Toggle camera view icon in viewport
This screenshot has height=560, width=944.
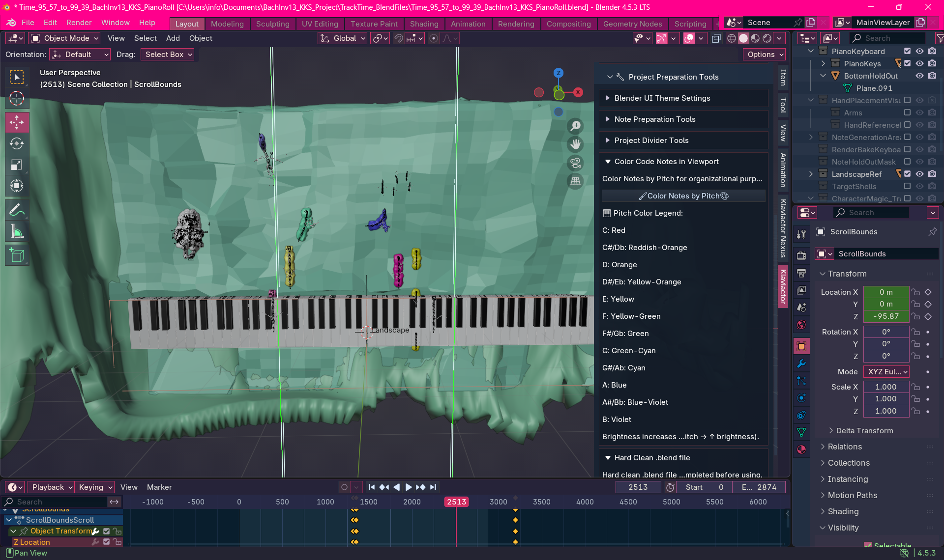coord(575,163)
